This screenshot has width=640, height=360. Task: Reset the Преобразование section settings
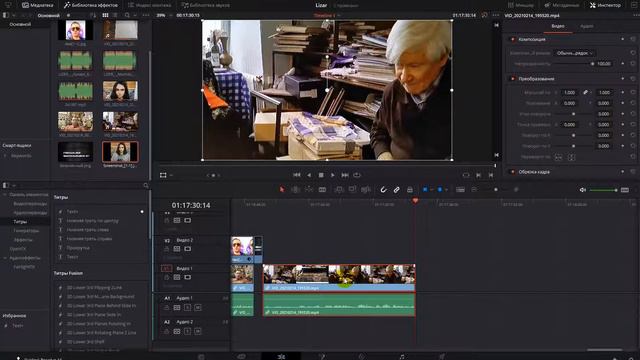(x=633, y=78)
